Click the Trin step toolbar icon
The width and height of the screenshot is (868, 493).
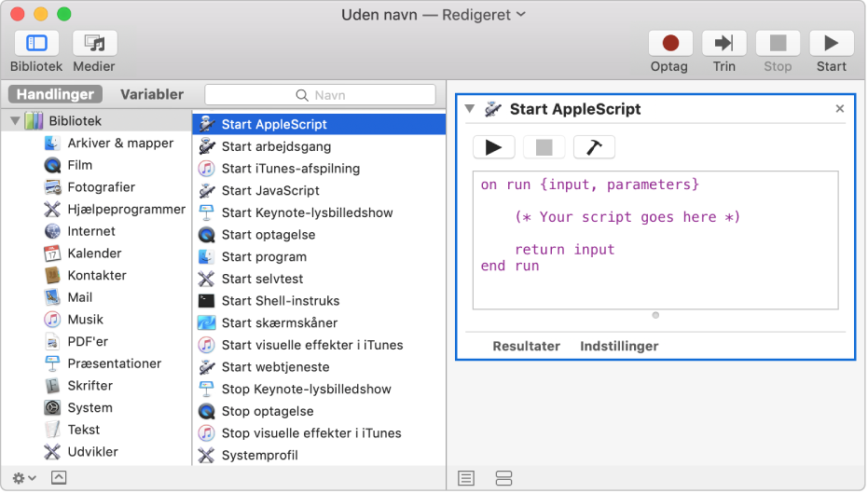(x=723, y=44)
